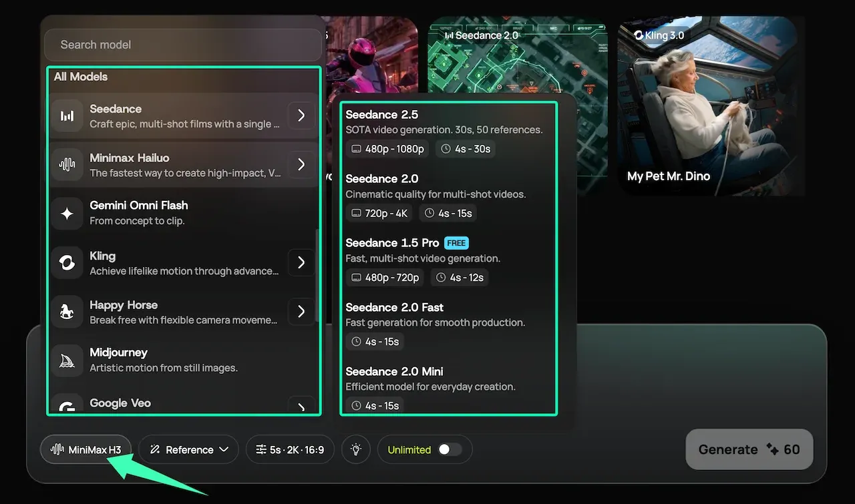Click the sparkle credits icon in Generate
Viewport: 855px width, 504px height.
pyautogui.click(x=772, y=449)
